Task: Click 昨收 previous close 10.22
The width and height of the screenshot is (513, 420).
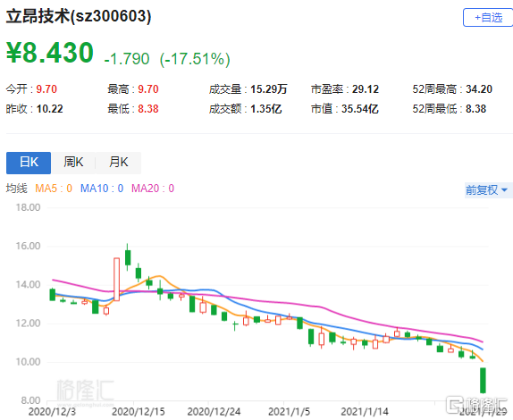Action: click(49, 109)
